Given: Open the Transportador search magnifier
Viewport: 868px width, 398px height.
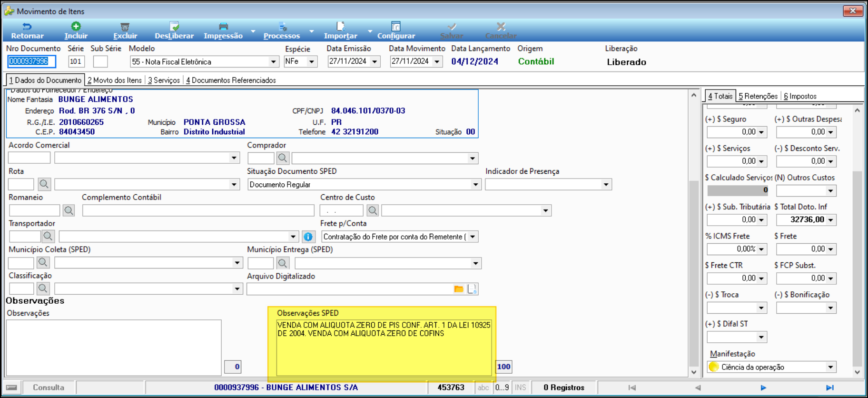Looking at the screenshot, I should [48, 236].
